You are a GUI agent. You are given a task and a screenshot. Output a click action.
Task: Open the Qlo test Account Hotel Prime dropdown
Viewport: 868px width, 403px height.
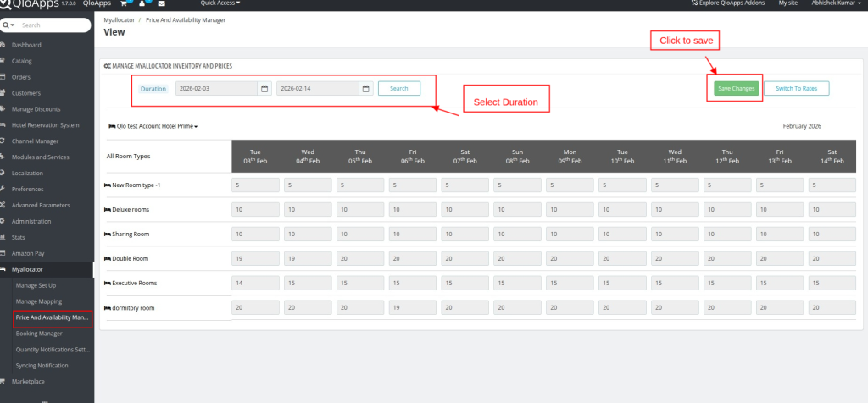(x=153, y=126)
